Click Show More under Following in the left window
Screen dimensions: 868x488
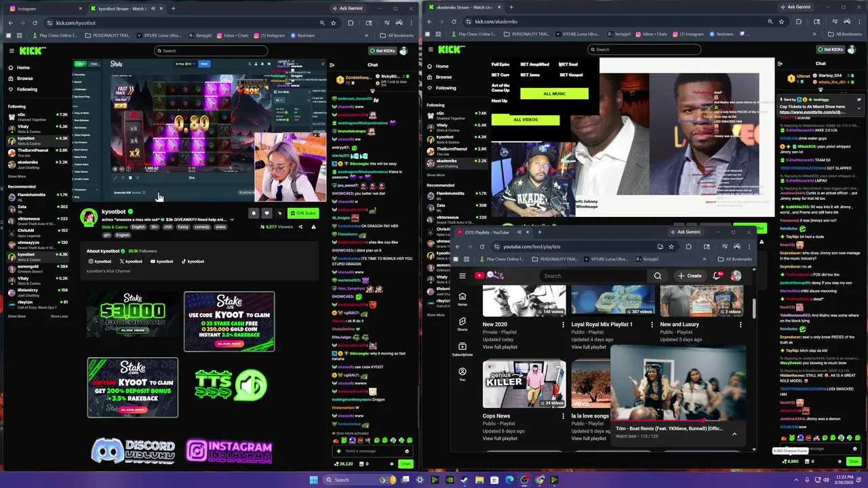pos(17,176)
